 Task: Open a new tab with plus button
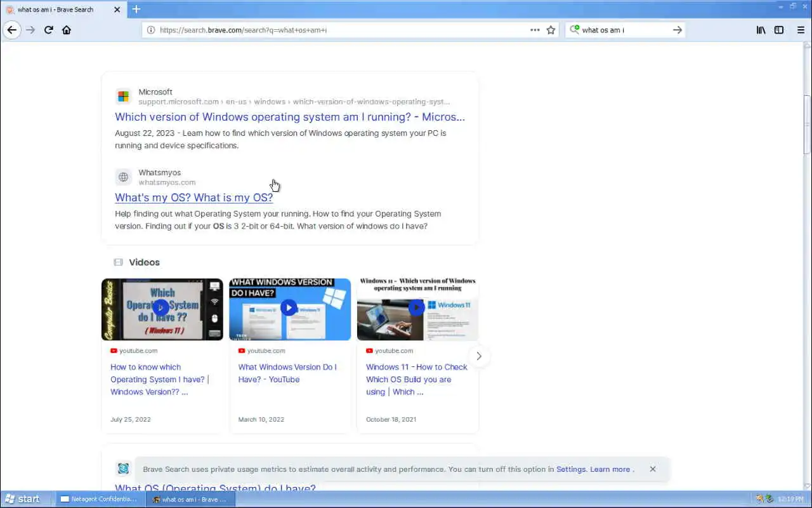click(136, 9)
